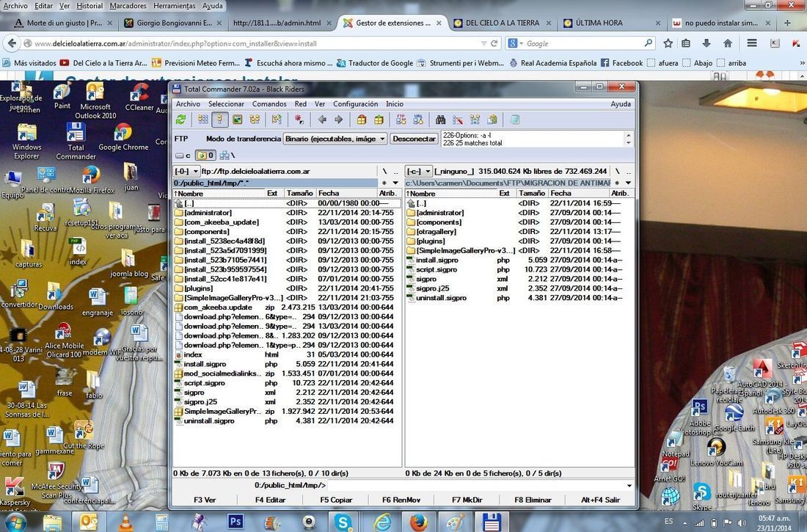Select the FTP drive 0 button in drive bar
Screen dimensions: 807x532
click(205, 155)
